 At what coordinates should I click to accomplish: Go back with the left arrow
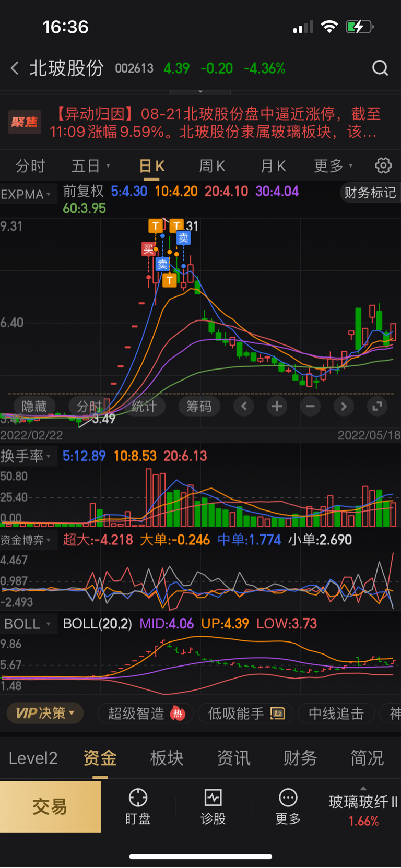[15, 68]
